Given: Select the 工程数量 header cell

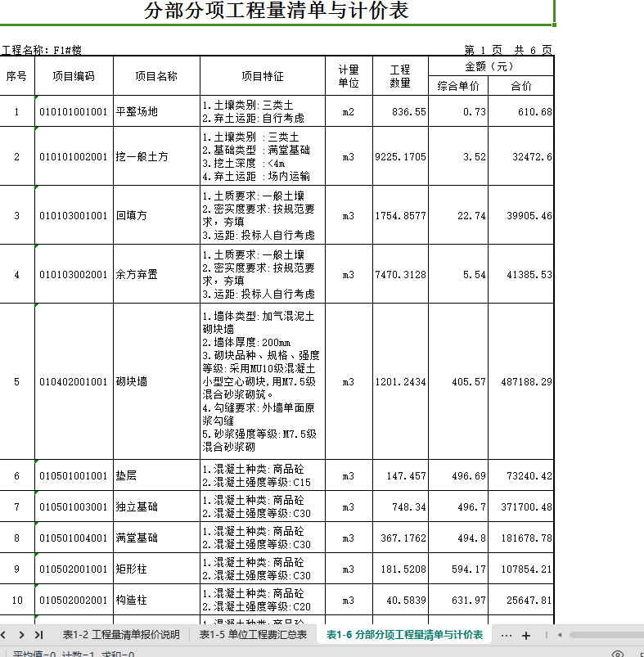Looking at the screenshot, I should [400, 76].
